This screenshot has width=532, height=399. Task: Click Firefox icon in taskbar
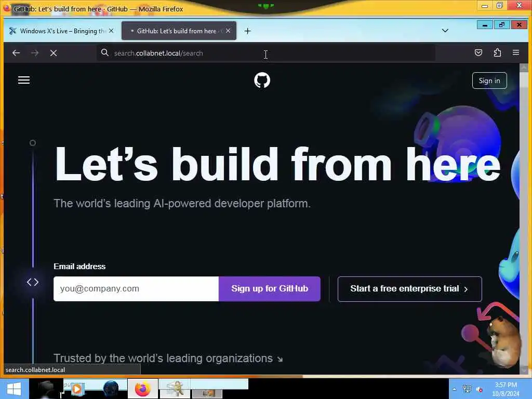pos(142,389)
